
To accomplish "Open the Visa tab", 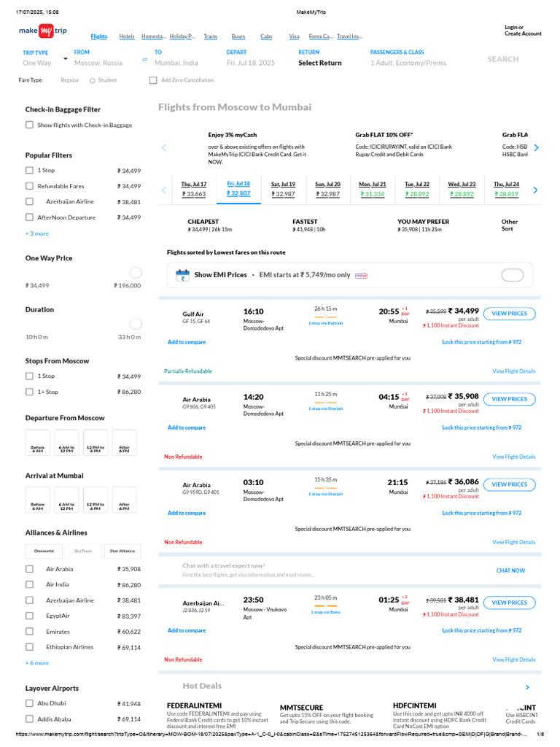I will [x=295, y=36].
